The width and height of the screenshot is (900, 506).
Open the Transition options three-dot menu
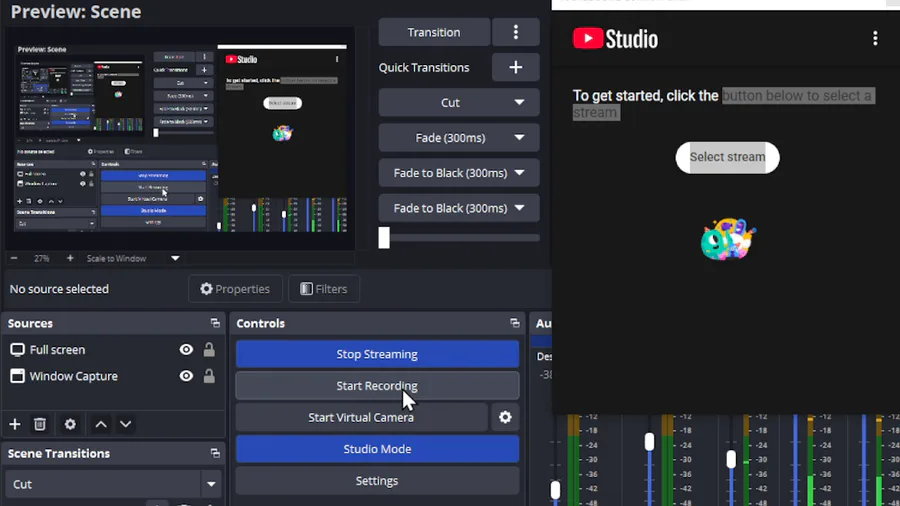coord(515,32)
